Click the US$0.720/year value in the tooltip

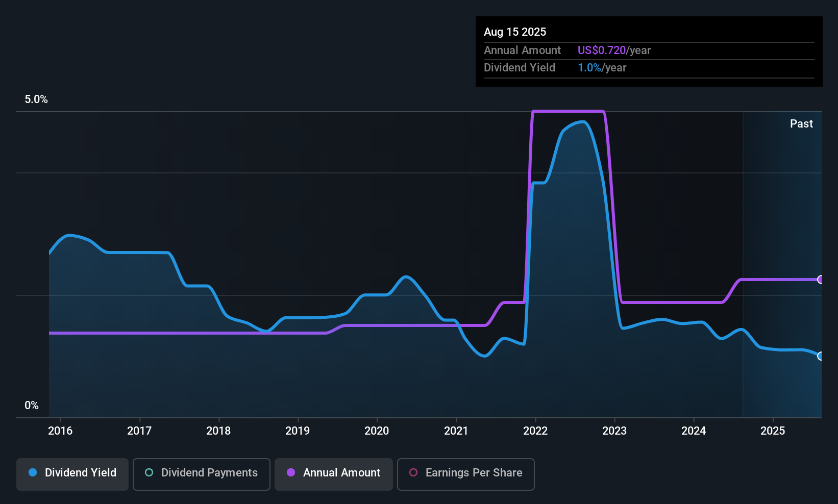click(x=614, y=51)
